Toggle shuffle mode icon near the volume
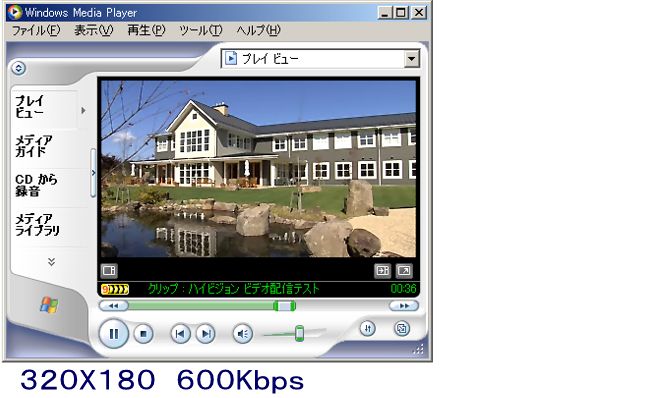Viewport: 659px width, 398px height. pyautogui.click(x=368, y=328)
